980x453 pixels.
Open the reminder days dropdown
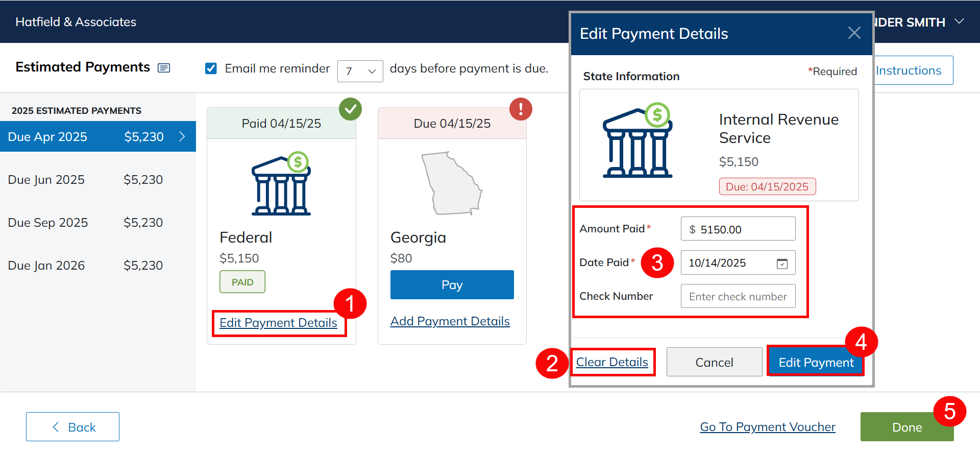click(360, 71)
